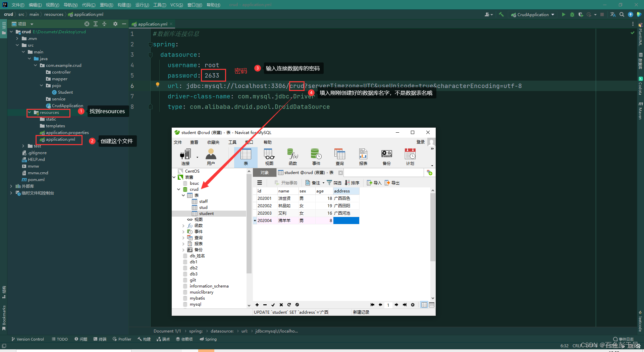Open Version Control tool window

28,339
